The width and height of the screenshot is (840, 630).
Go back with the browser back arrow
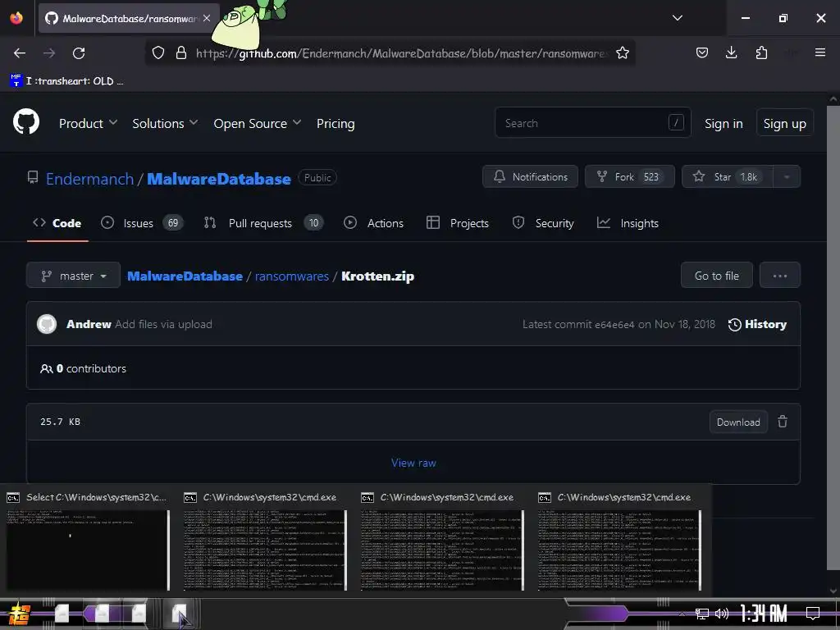[20, 53]
